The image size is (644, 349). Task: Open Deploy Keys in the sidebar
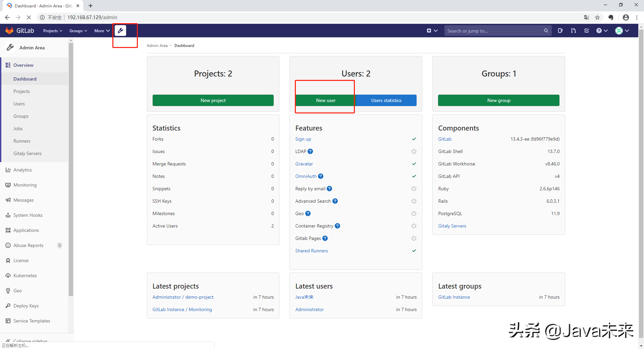coord(34,306)
